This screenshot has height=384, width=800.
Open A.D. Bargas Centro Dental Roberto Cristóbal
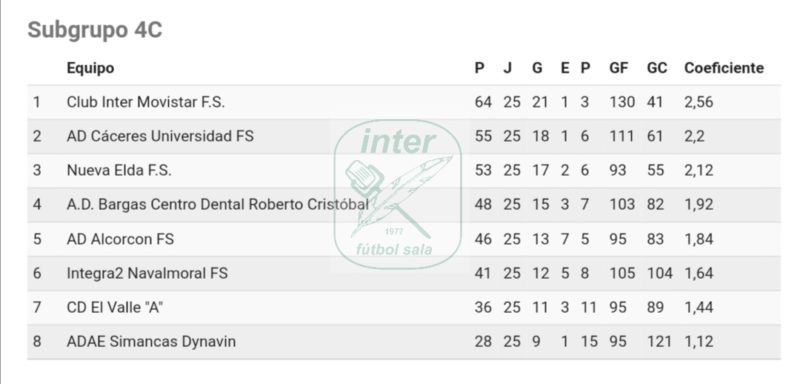[217, 204]
